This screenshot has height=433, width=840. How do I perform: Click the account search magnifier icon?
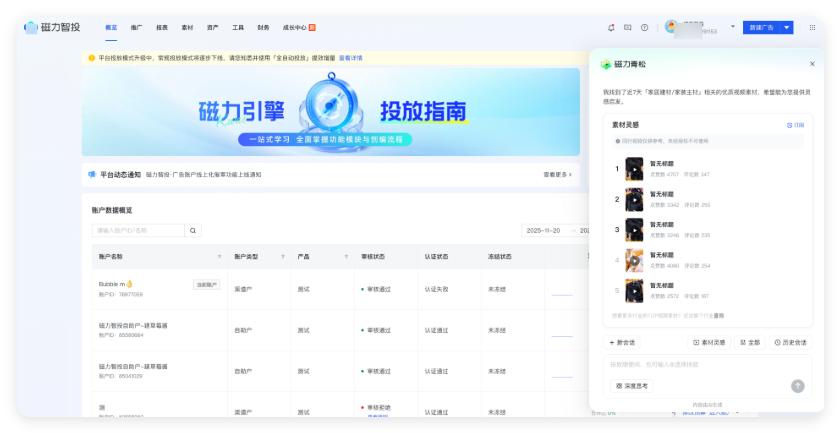[x=193, y=230]
